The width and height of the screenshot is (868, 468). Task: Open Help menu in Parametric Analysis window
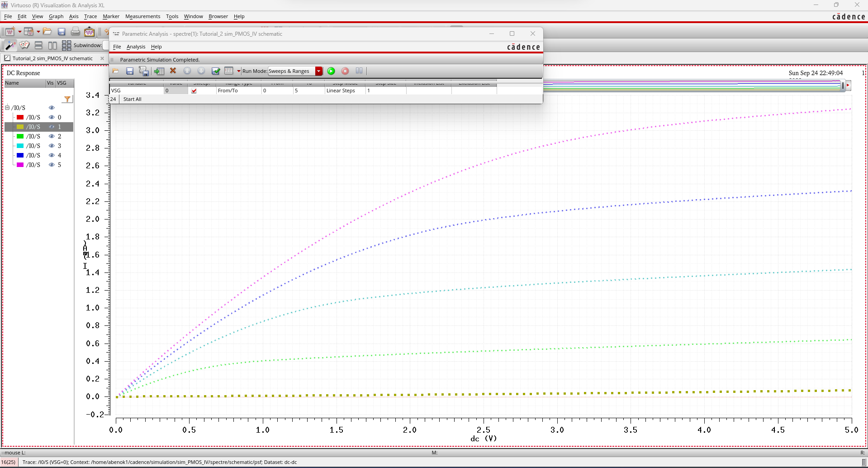click(x=156, y=47)
